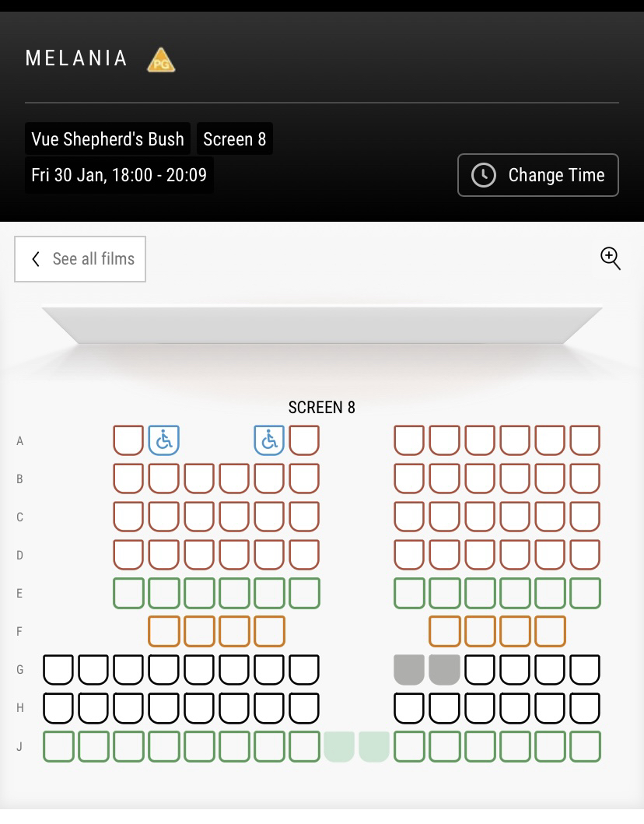Click the first greyed-out unavailable seat in row G
The image size is (644, 824).
click(x=409, y=669)
